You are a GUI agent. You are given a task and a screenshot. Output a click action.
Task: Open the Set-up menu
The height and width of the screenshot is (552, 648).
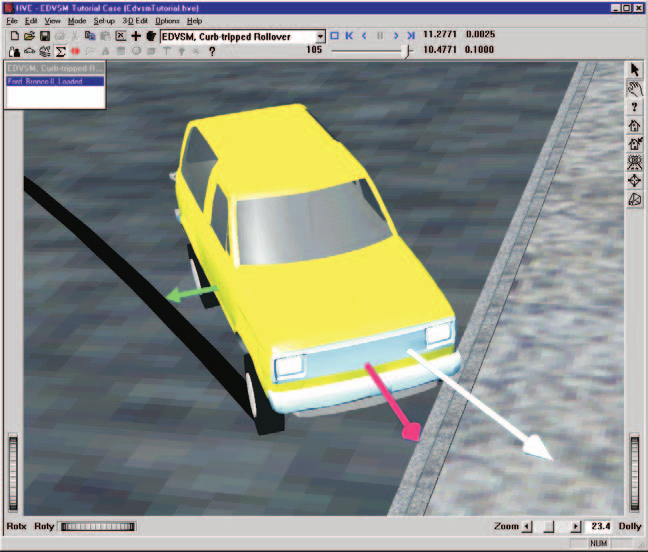[104, 21]
